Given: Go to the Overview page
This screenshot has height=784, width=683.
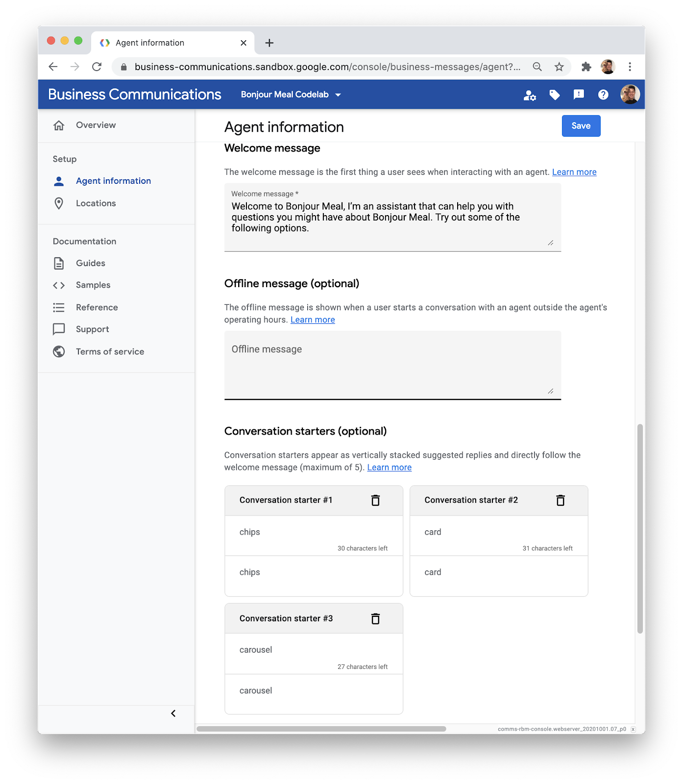Looking at the screenshot, I should point(96,125).
